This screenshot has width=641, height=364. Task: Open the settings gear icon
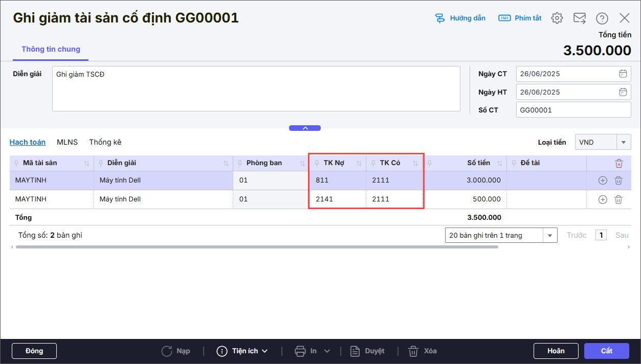click(x=557, y=18)
